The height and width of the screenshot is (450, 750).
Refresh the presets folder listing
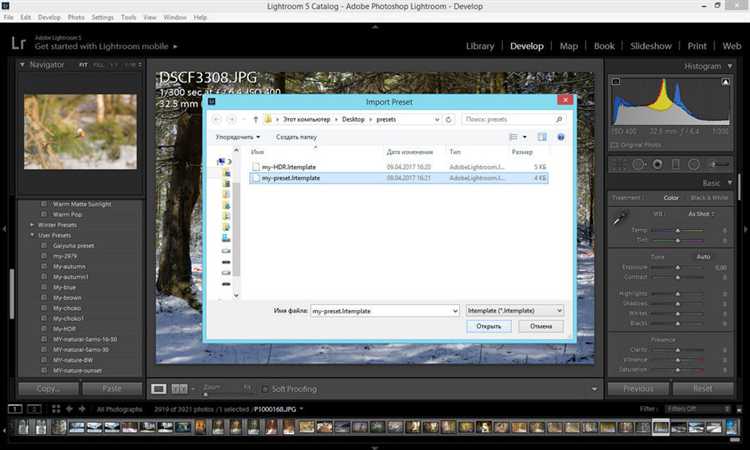point(449,119)
